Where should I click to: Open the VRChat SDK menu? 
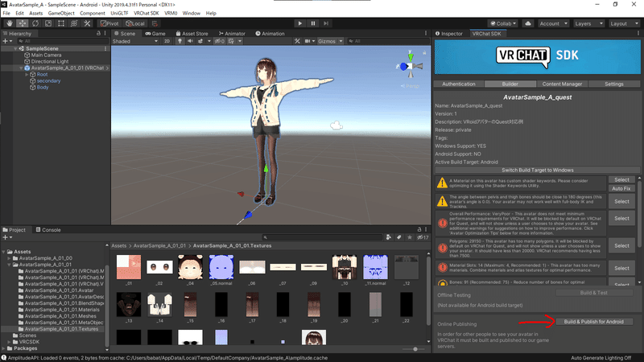click(147, 13)
